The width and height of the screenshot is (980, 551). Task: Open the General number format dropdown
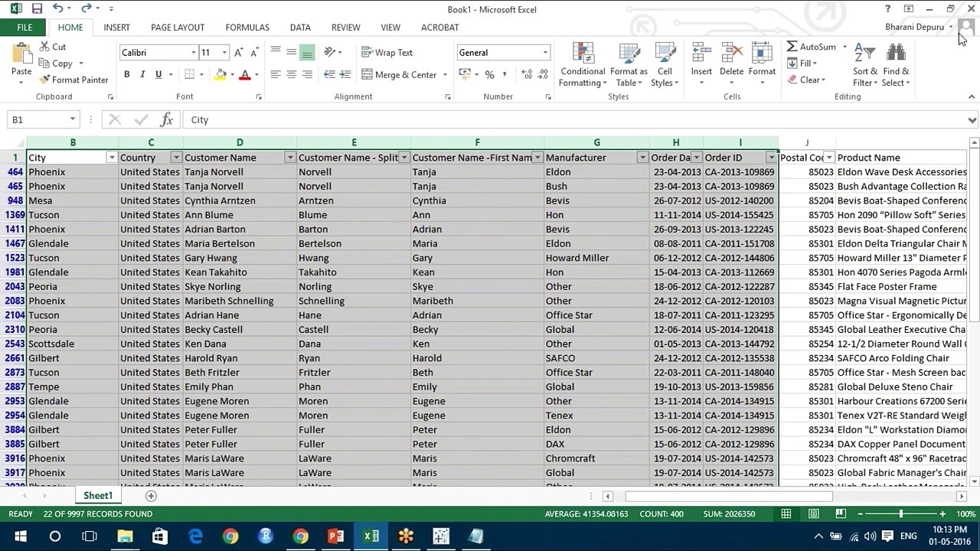[545, 53]
